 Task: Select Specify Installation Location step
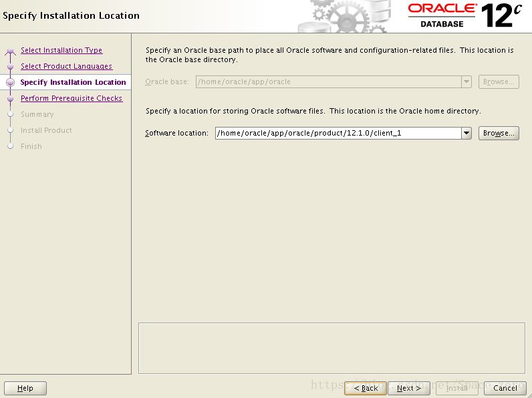click(x=73, y=82)
